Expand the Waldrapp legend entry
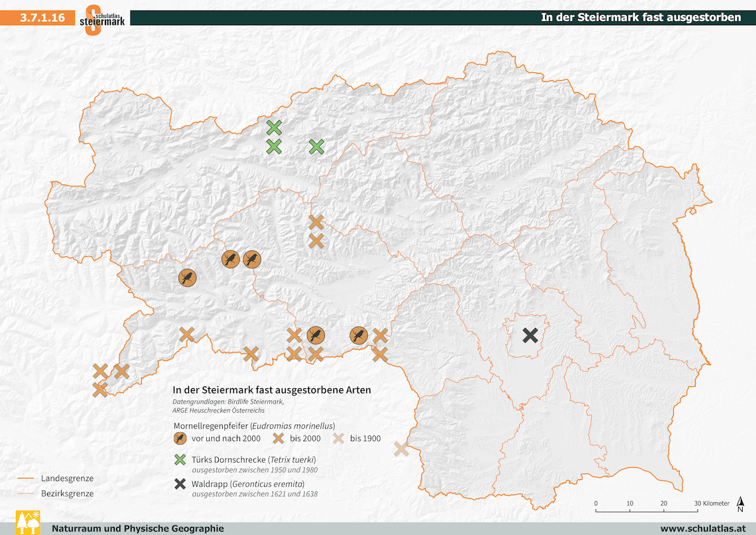The image size is (756, 535). (x=248, y=484)
